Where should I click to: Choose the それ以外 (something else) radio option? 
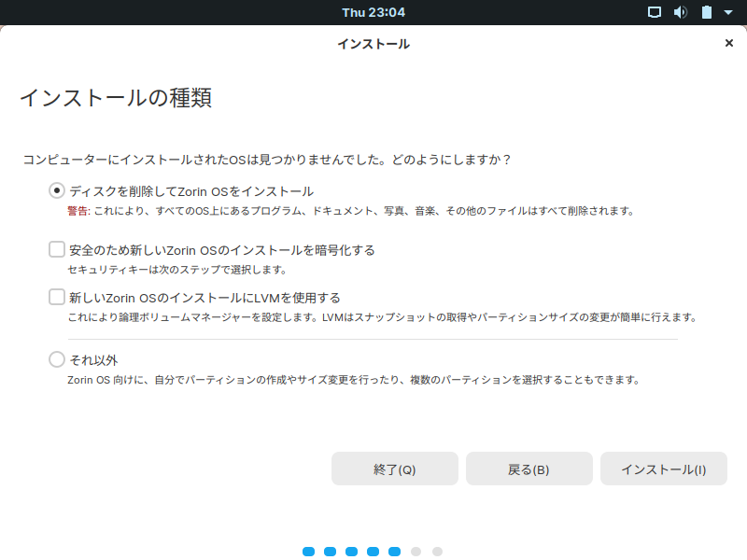click(x=57, y=359)
